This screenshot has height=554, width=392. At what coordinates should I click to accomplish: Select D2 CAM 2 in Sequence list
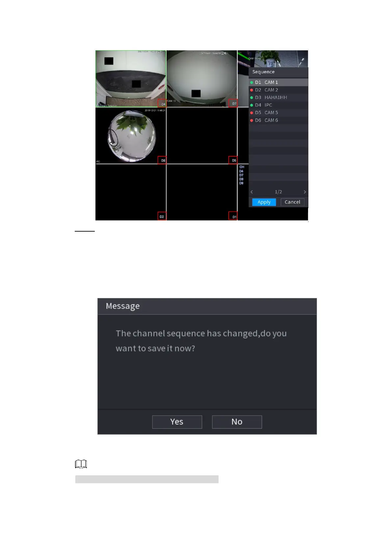(278, 90)
